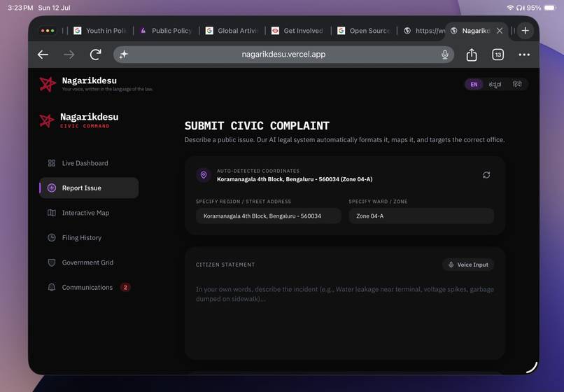Click the Filing History clock icon
The width and height of the screenshot is (564, 392).
52,237
